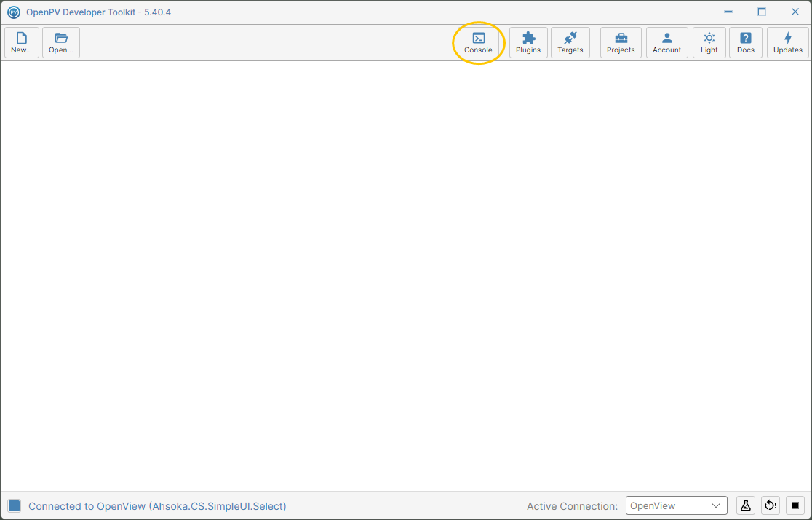Expand the OpenView dropdown chevron
This screenshot has width=812, height=520.
tap(716, 505)
